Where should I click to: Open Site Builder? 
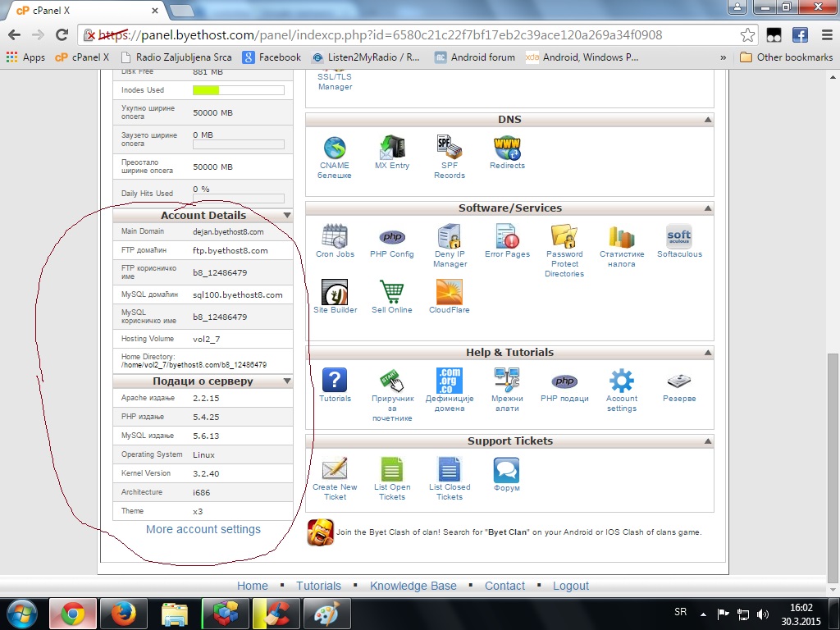point(335,292)
